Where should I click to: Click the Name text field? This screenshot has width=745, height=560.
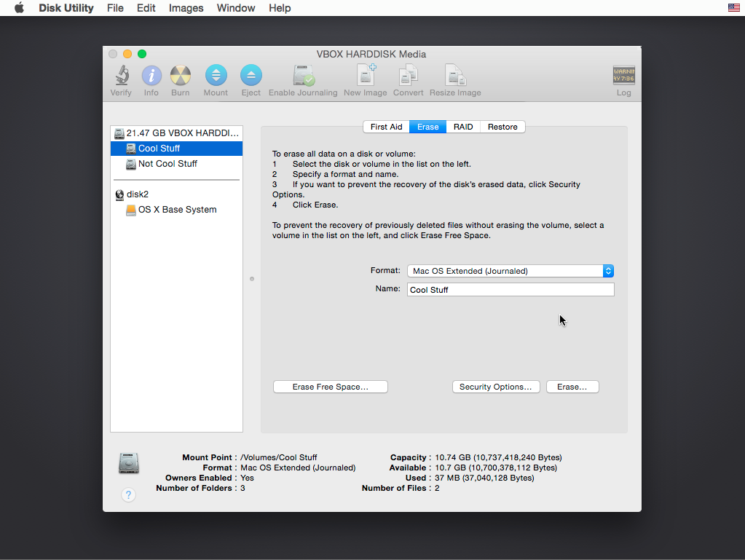click(x=511, y=290)
